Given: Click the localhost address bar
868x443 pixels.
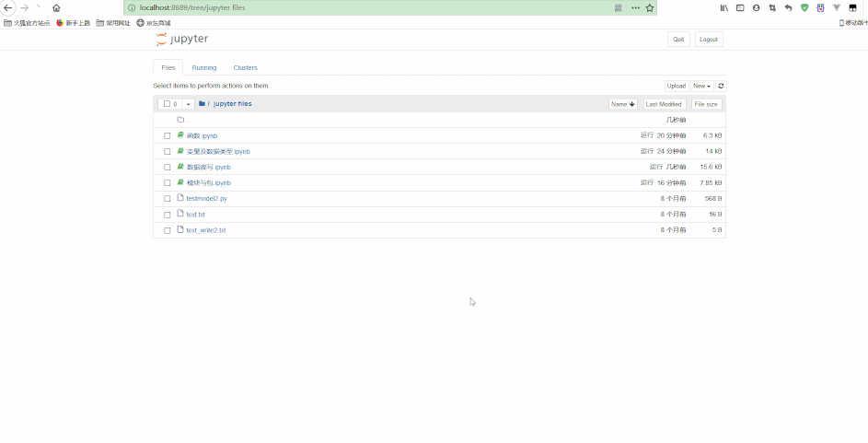Looking at the screenshot, I should [x=368, y=7].
